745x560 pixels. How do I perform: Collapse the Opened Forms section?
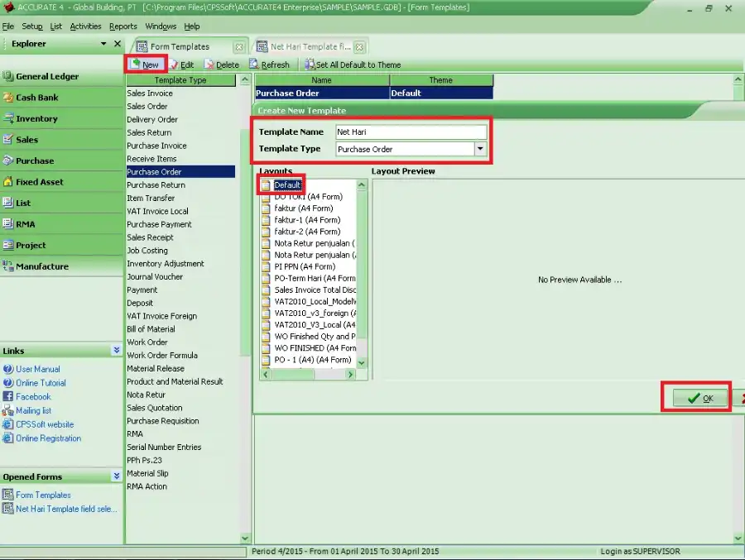[117, 476]
